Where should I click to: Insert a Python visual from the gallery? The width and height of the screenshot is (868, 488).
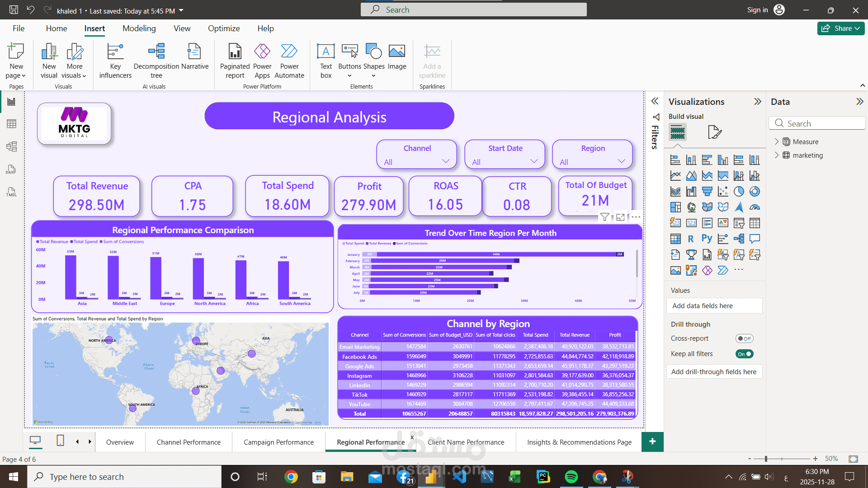tap(707, 239)
